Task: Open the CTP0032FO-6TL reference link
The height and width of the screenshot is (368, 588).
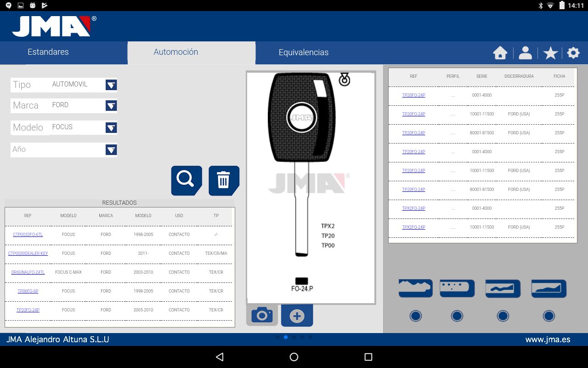Action: point(28,235)
